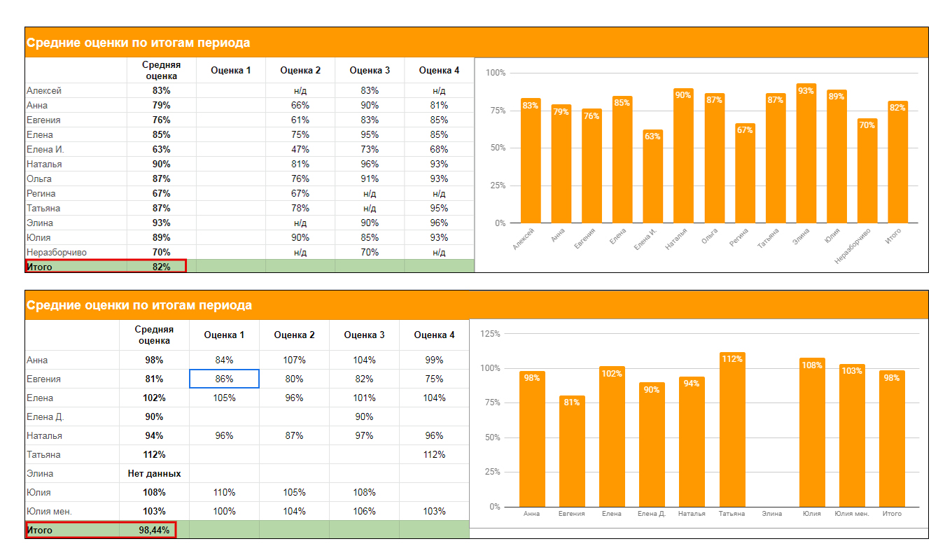
Task: Click the 67% chart bar for Регина
Action: [745, 174]
